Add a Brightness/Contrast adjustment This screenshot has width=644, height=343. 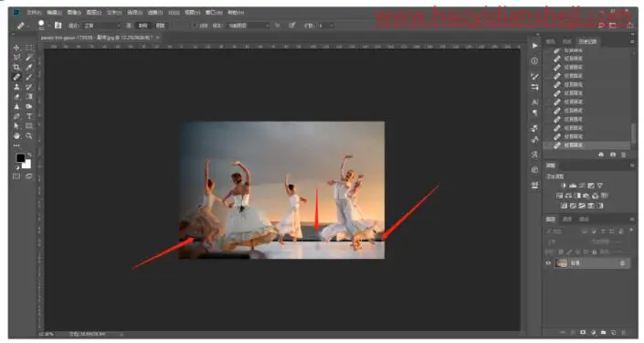564,186
